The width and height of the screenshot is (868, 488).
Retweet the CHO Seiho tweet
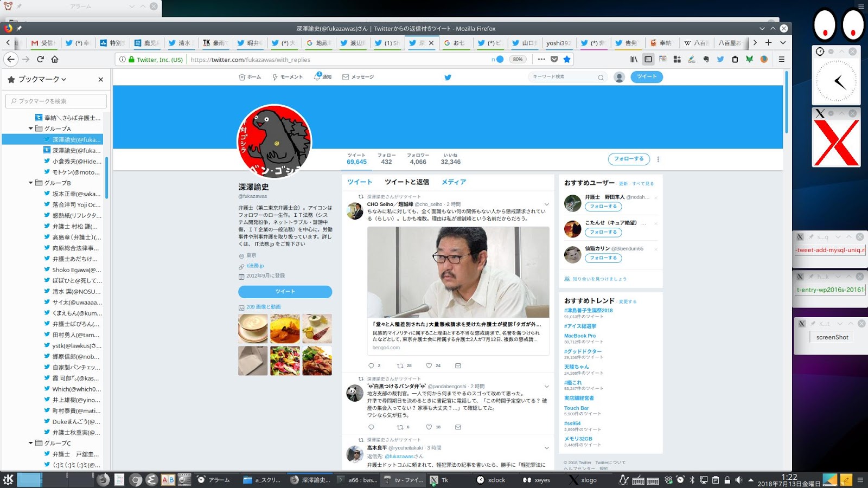(x=400, y=365)
